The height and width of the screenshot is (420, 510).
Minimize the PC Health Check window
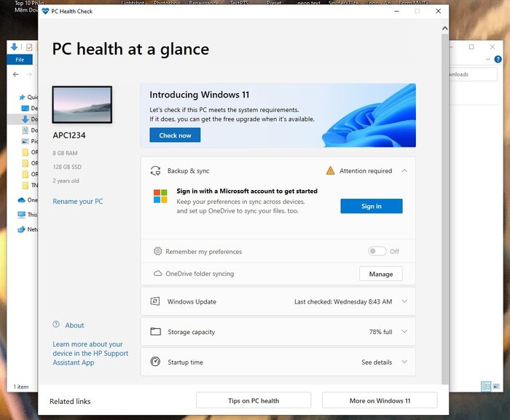tap(396, 11)
